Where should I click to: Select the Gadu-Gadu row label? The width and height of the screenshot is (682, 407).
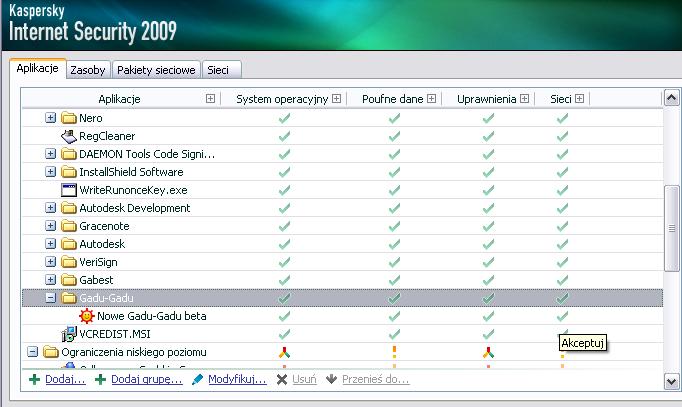(x=106, y=298)
